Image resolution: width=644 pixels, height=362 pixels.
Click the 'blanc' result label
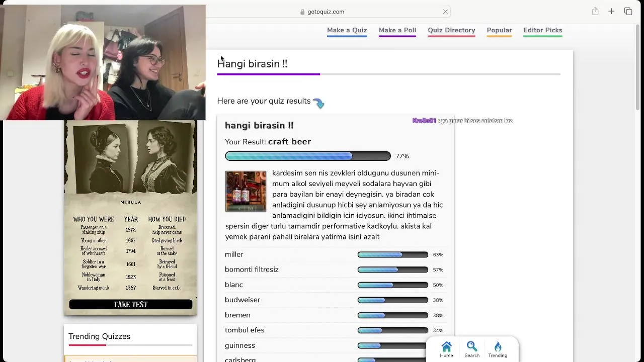(x=234, y=285)
